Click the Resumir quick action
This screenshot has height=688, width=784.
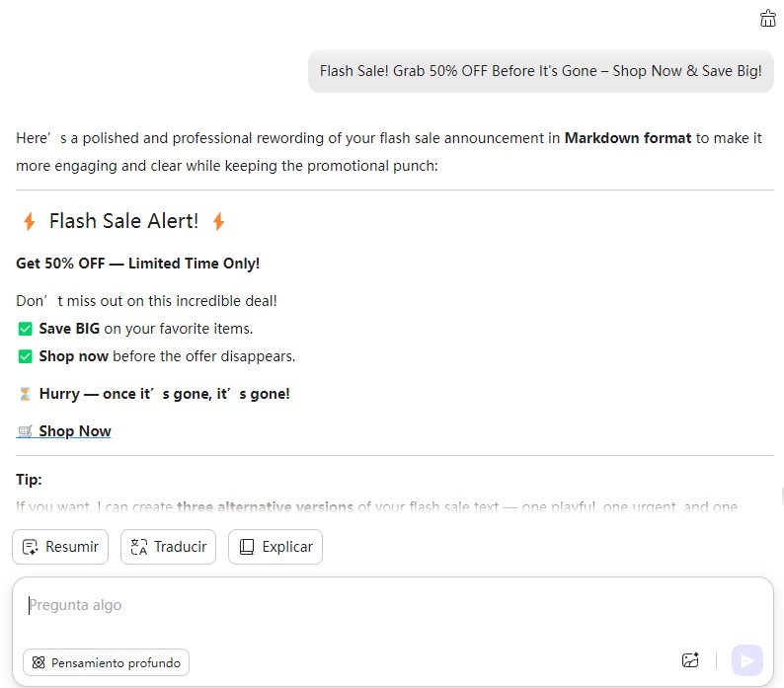60,547
